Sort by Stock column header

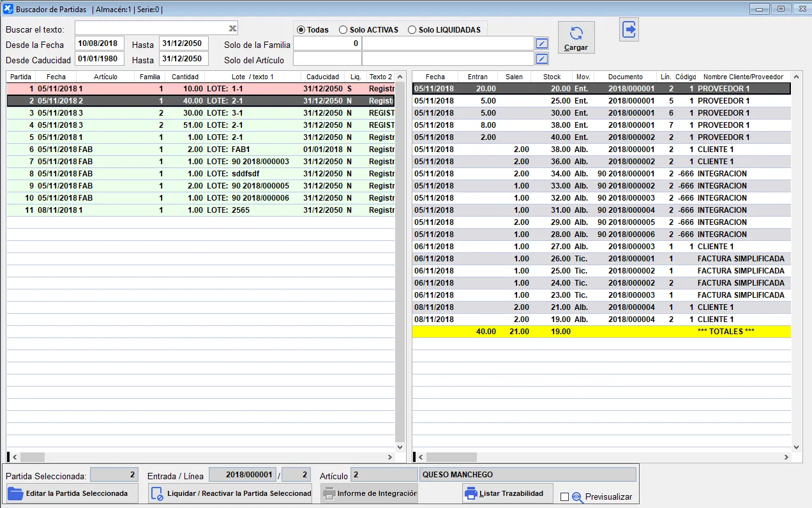click(552, 77)
